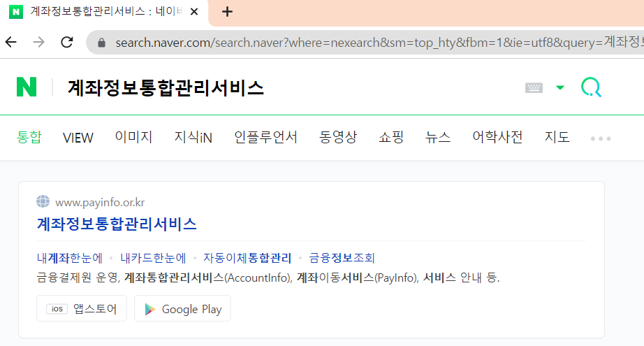Reload the current page
The width and height of the screenshot is (644, 346).
[66, 42]
